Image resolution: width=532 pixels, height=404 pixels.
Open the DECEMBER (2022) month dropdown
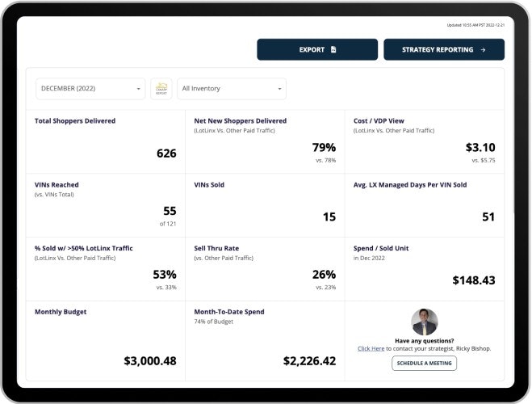[x=90, y=89]
